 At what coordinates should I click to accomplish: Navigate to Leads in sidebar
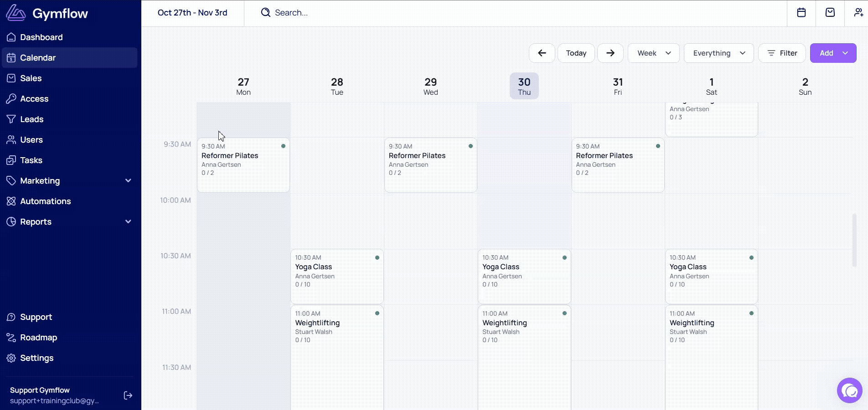pos(31,119)
